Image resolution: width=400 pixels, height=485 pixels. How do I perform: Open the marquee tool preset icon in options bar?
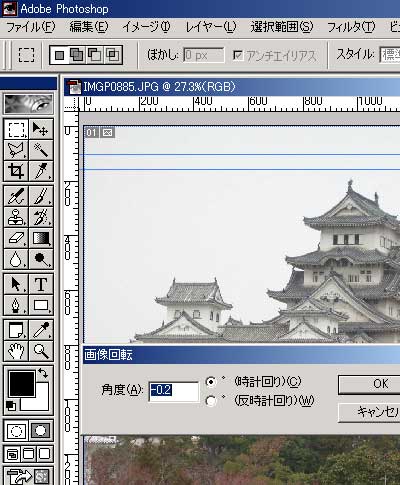tap(26, 55)
